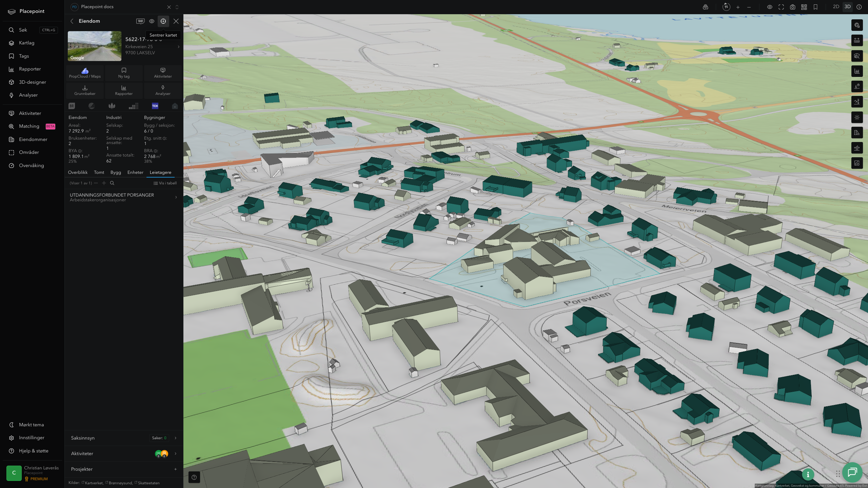Screen dimensions: 868x488
Task: Open the PropCloud / Maps shortcut
Action: pyautogui.click(x=85, y=73)
